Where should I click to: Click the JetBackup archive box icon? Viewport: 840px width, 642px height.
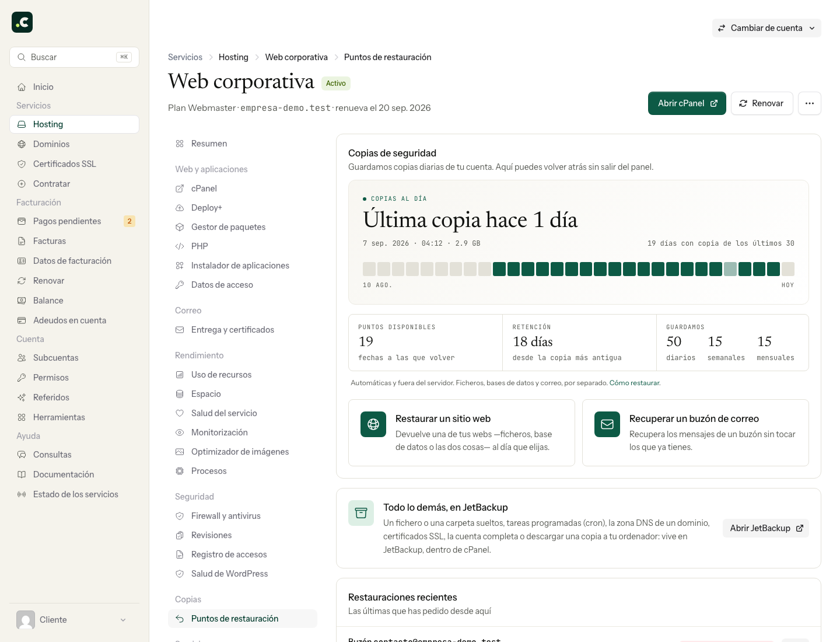(361, 513)
